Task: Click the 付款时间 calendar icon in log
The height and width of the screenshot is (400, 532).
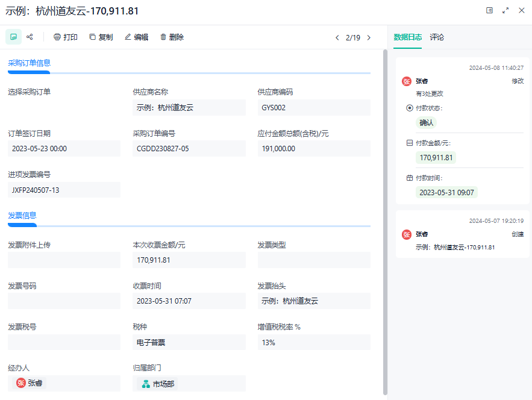Action: click(410, 178)
